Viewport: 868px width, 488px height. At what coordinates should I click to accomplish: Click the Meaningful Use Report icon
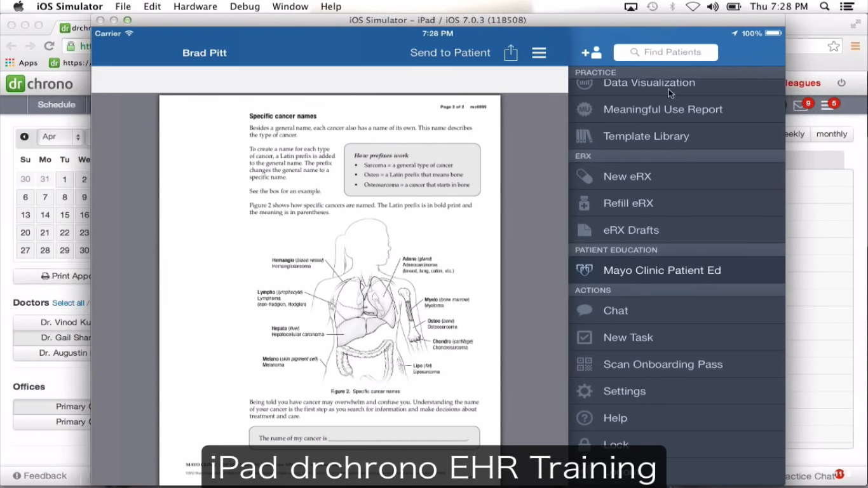click(x=584, y=109)
